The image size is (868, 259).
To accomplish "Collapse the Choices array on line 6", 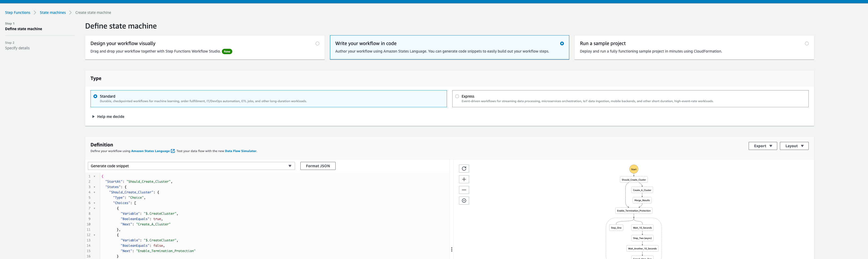I will coord(94,203).
